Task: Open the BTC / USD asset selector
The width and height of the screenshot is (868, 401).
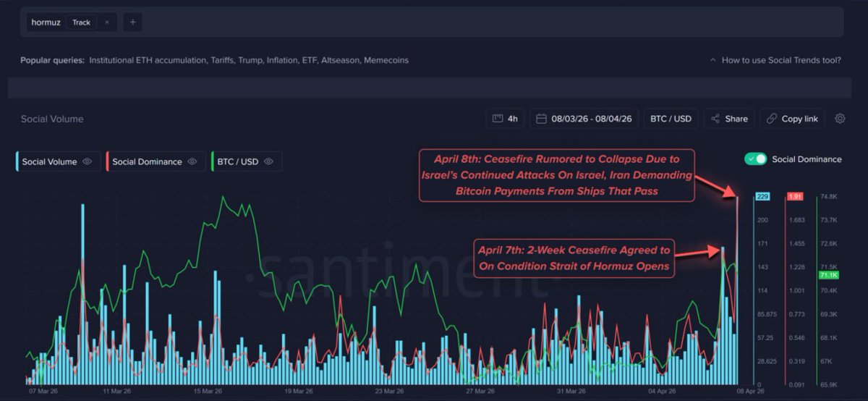Action: pos(671,119)
